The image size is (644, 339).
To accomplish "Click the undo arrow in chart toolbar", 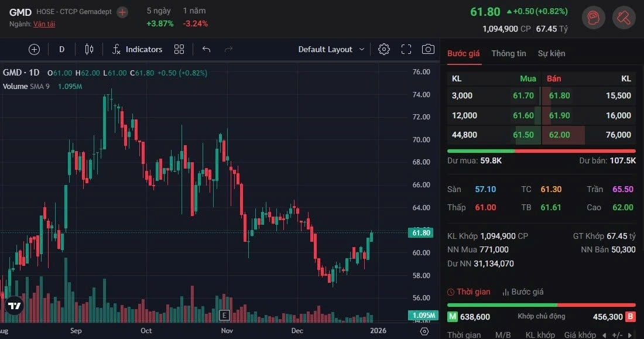I will click(x=206, y=49).
